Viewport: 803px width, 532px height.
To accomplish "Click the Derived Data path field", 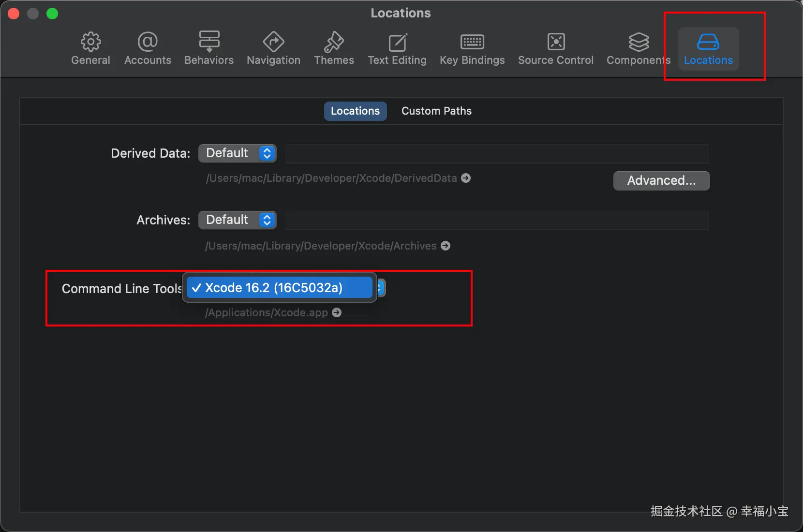I will [x=497, y=153].
